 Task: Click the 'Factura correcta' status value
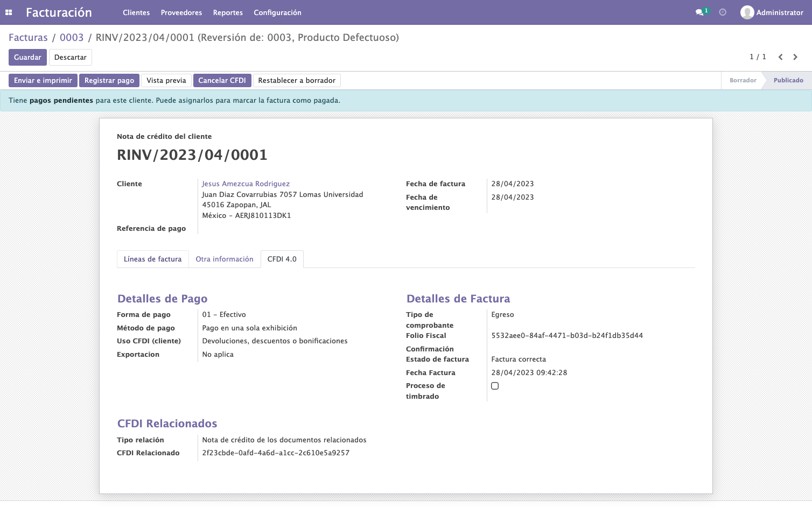pos(519,359)
